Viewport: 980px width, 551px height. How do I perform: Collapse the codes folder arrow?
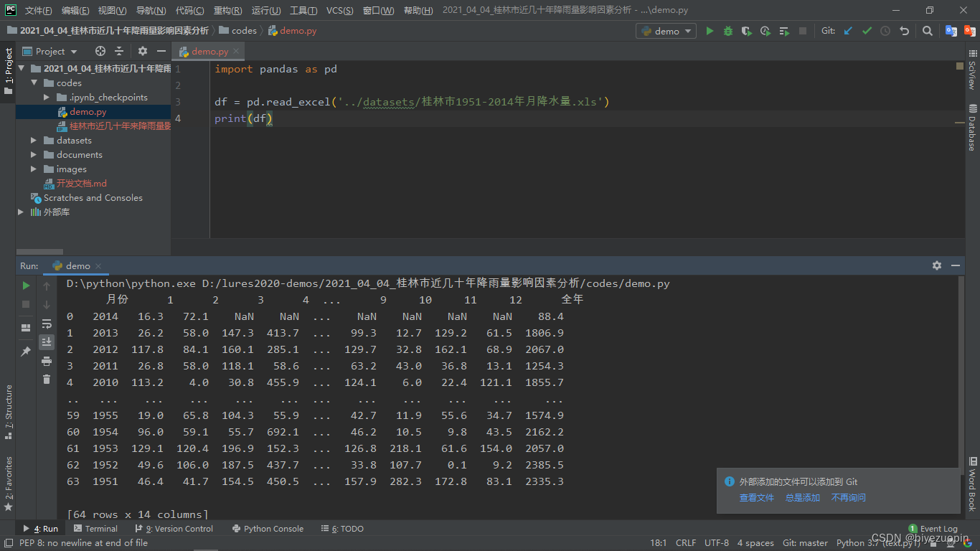(x=34, y=83)
